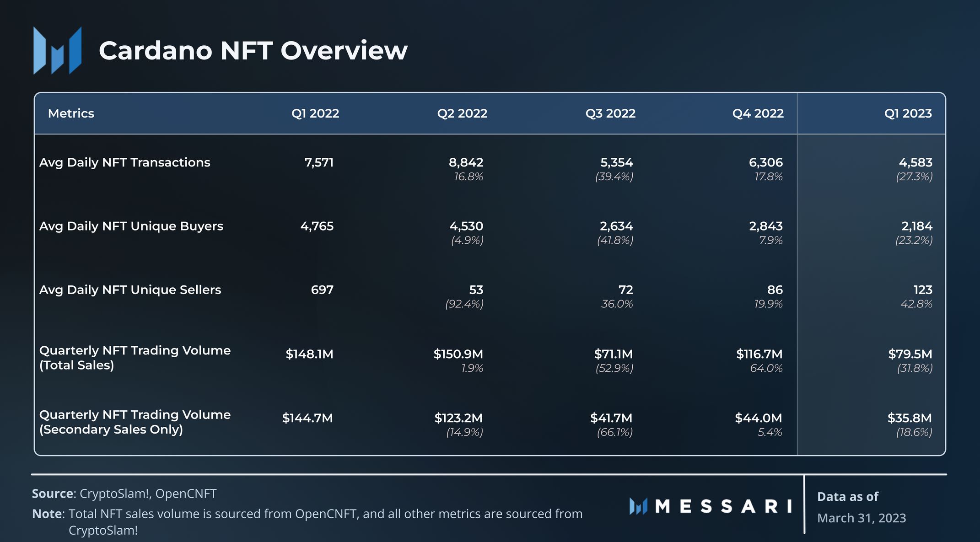Viewport: 980px width, 542px height.
Task: Click the Avg Daily NFT Transactions row label
Action: [124, 162]
